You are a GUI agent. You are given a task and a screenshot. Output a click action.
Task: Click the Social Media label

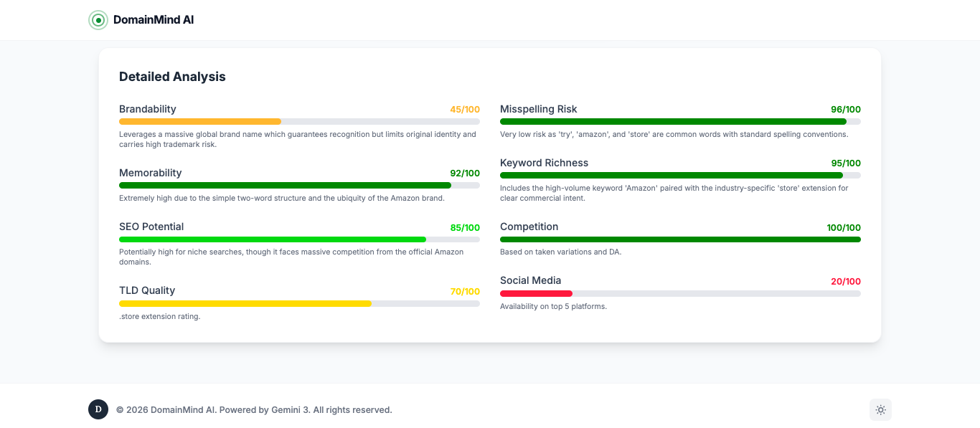[x=531, y=280]
